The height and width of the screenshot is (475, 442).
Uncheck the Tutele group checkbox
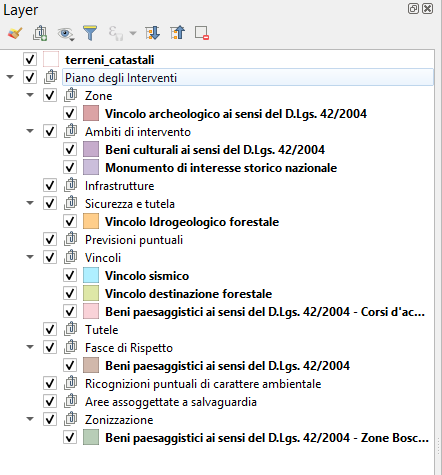click(50, 329)
